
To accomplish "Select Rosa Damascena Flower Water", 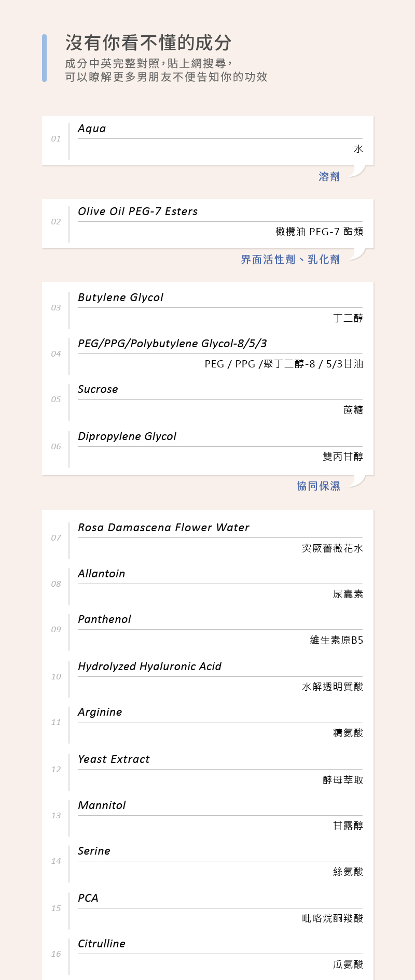I will 163,528.
